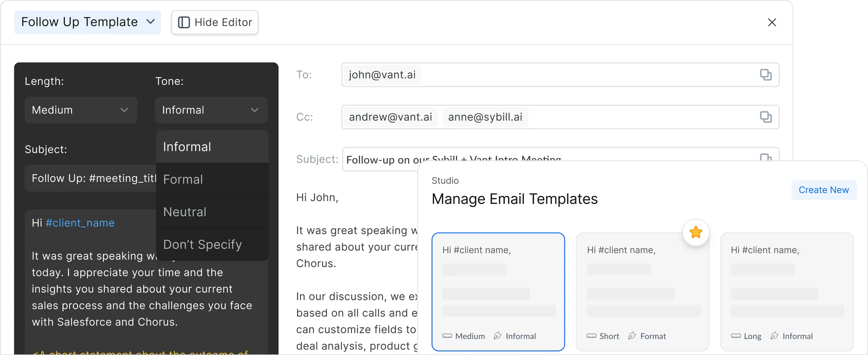Select Don't Specify tone option
Image resolution: width=868 pixels, height=355 pixels.
(x=212, y=244)
